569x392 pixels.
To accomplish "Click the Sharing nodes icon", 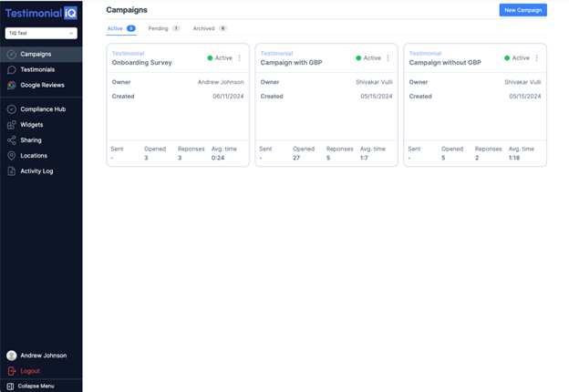I will 12,140.
